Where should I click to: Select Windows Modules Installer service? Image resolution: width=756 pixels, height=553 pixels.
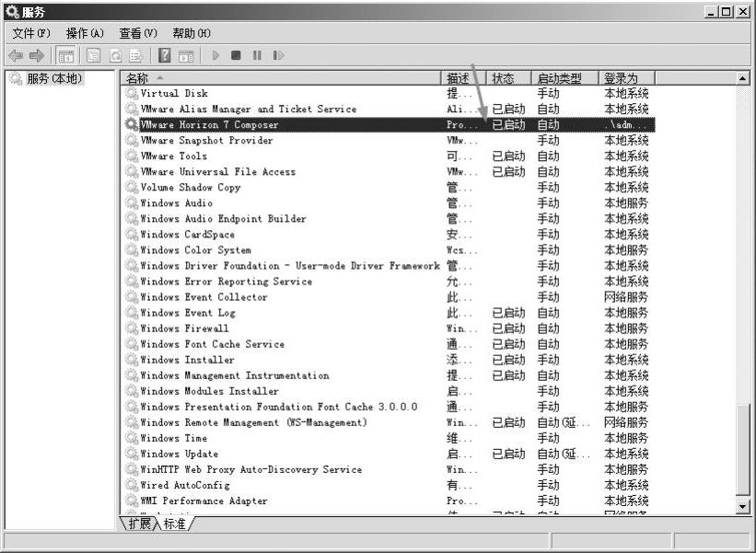click(388, 391)
